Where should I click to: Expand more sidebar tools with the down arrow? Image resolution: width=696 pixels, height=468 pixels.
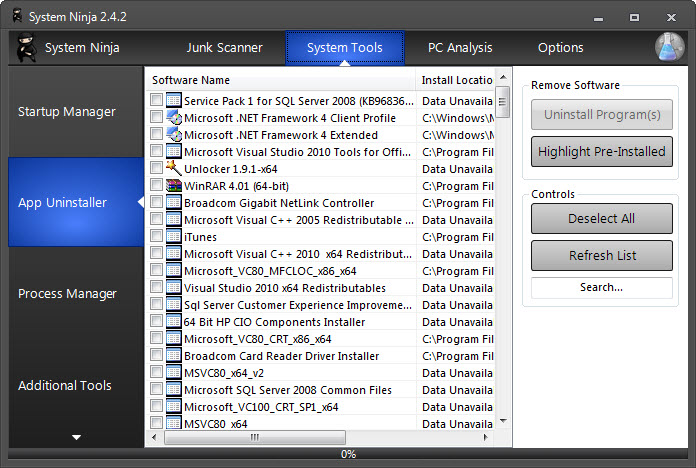pyautogui.click(x=76, y=437)
